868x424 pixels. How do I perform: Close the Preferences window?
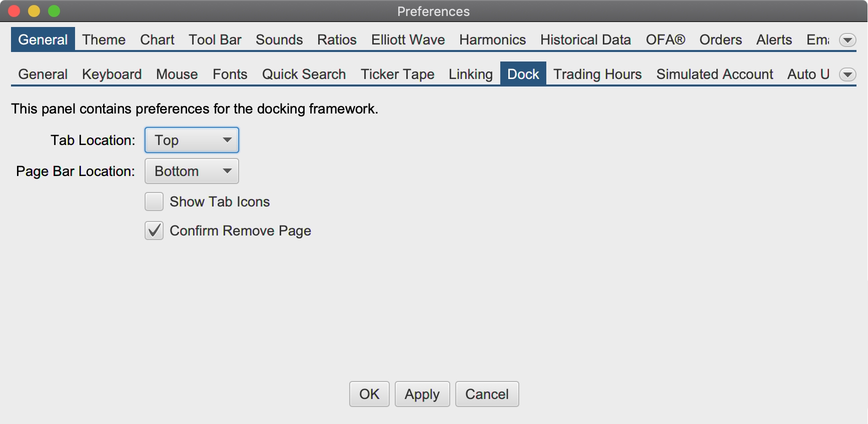[x=14, y=11]
